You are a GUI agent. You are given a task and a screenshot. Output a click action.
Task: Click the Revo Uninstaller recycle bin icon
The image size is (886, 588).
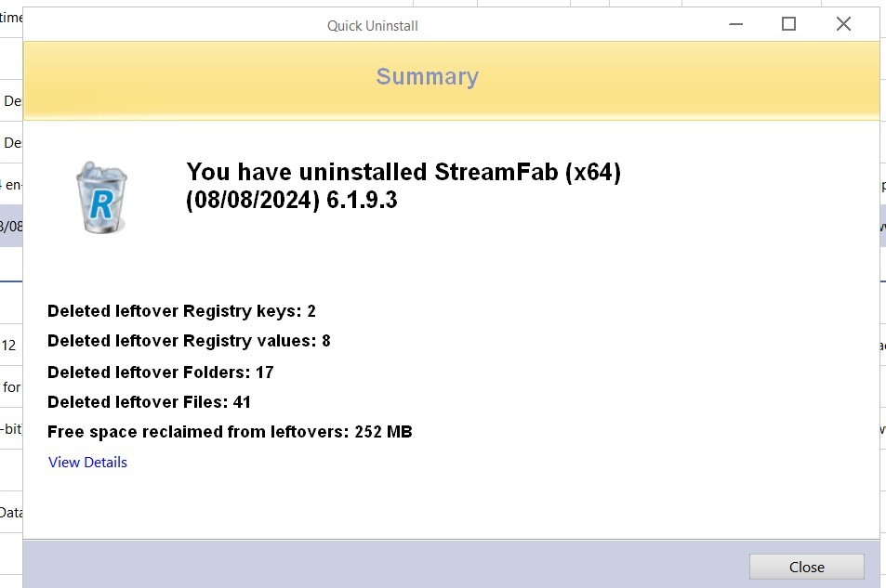point(101,197)
